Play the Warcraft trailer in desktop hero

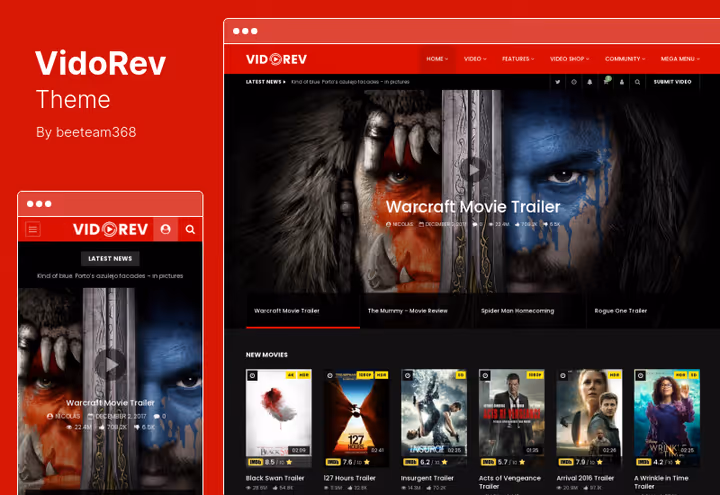coord(473,170)
